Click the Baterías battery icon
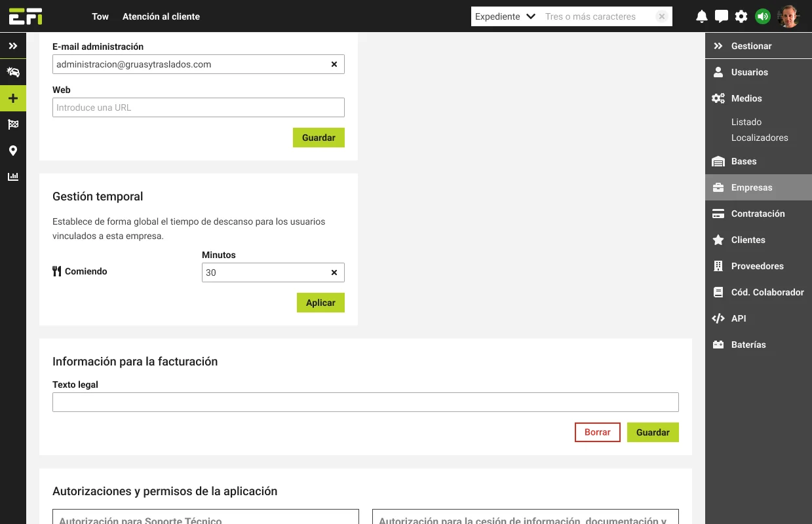The height and width of the screenshot is (524, 812). click(x=718, y=345)
